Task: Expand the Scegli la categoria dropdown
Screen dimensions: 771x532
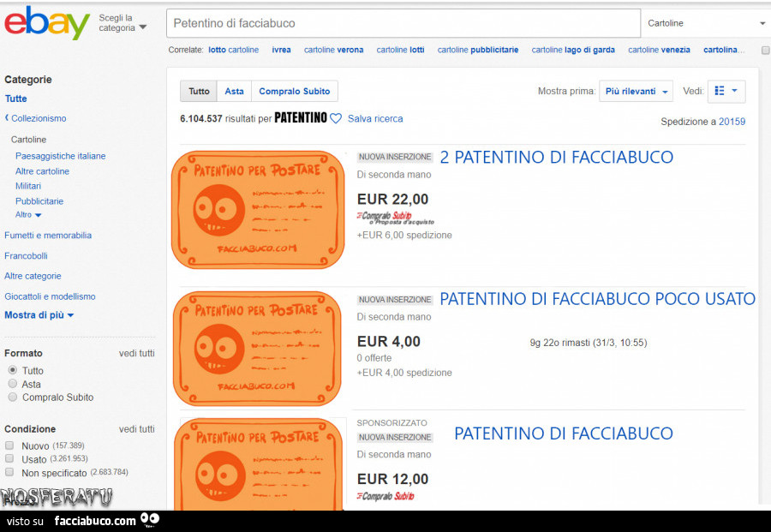Action: click(122, 23)
